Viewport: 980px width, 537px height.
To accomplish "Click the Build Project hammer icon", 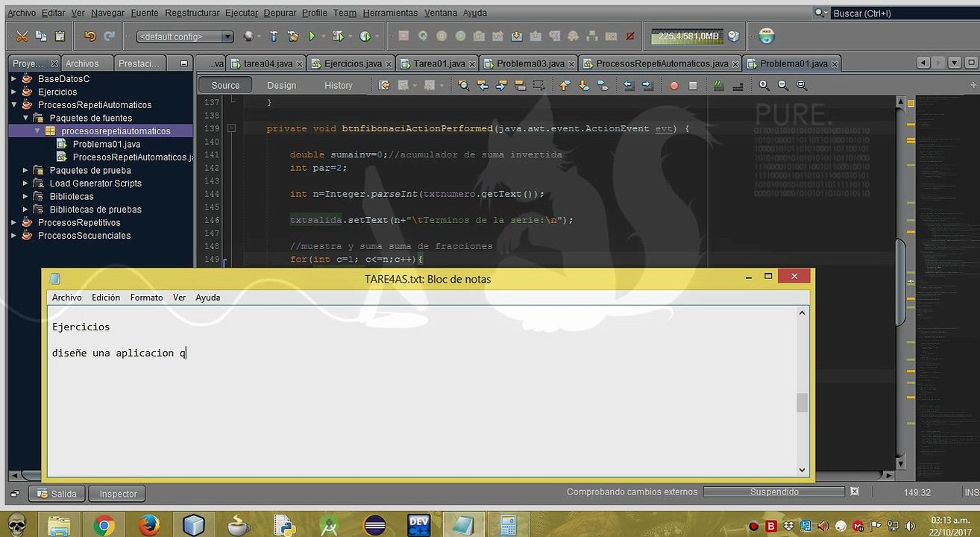I will [x=274, y=36].
